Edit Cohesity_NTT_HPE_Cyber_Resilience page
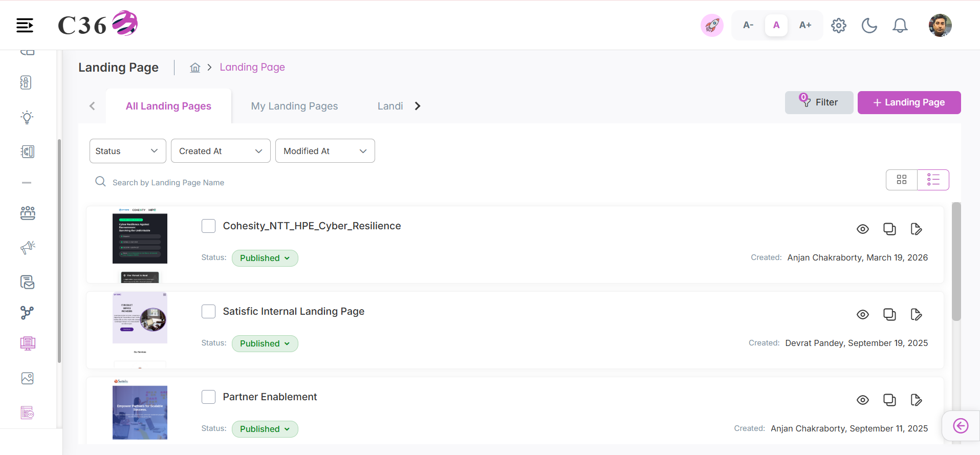This screenshot has width=980, height=455. point(916,229)
